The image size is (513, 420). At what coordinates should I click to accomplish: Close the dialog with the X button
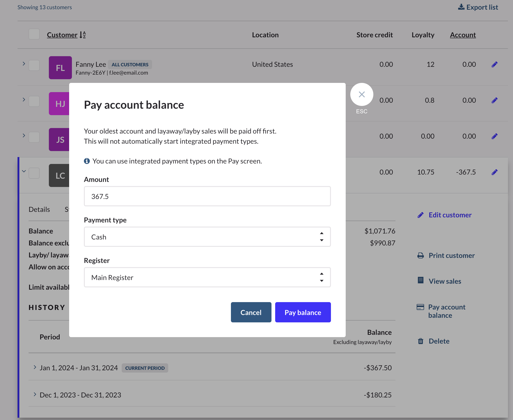coord(361,94)
